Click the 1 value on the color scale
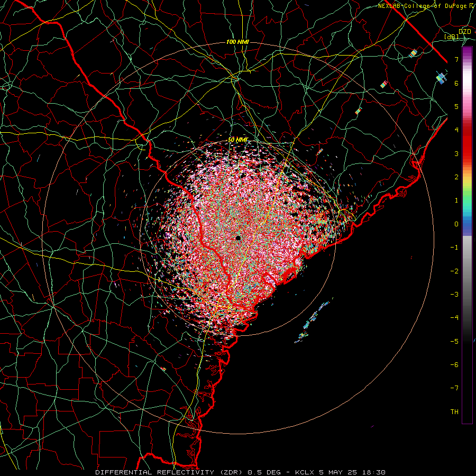This screenshot has width=476, height=476. (x=456, y=200)
